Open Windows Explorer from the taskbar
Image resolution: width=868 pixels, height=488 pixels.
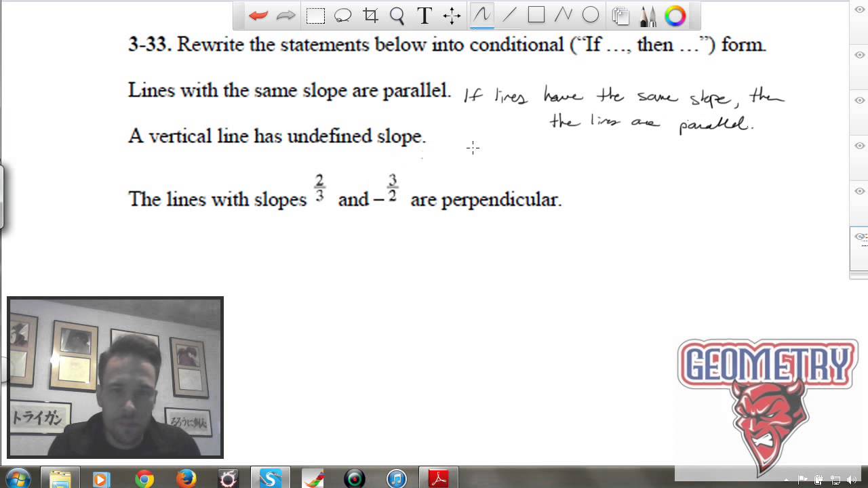tap(60, 479)
